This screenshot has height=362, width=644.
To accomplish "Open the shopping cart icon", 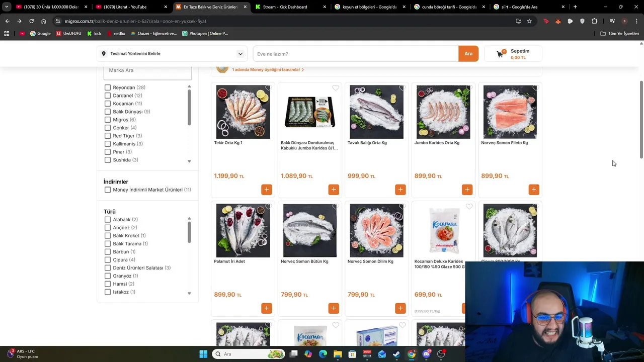I will 500,54.
